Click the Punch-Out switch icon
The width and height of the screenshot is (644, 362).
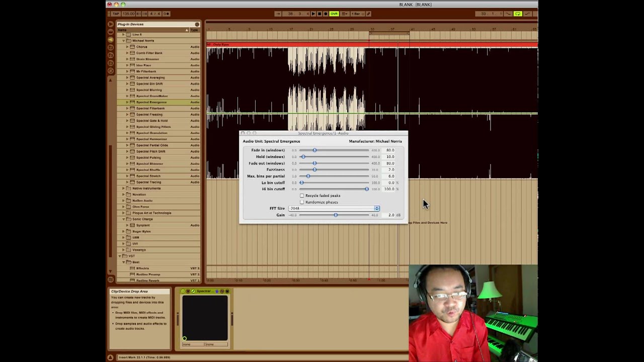(528, 14)
